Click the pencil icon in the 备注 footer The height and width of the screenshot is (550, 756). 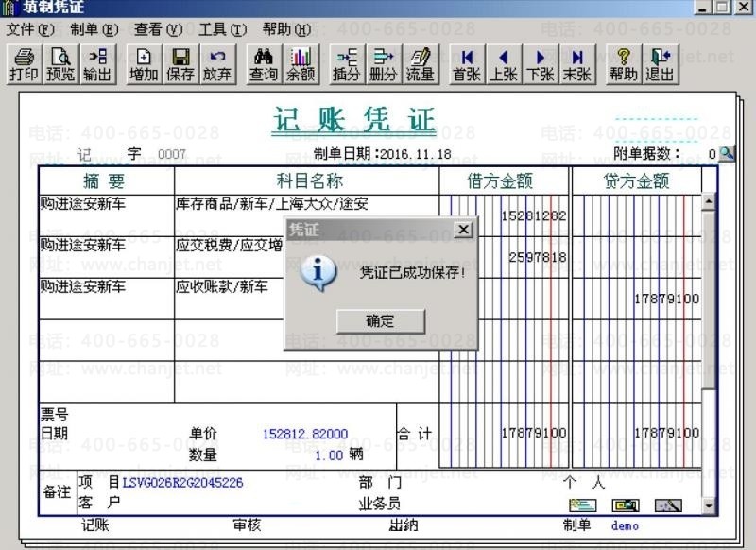(x=668, y=506)
